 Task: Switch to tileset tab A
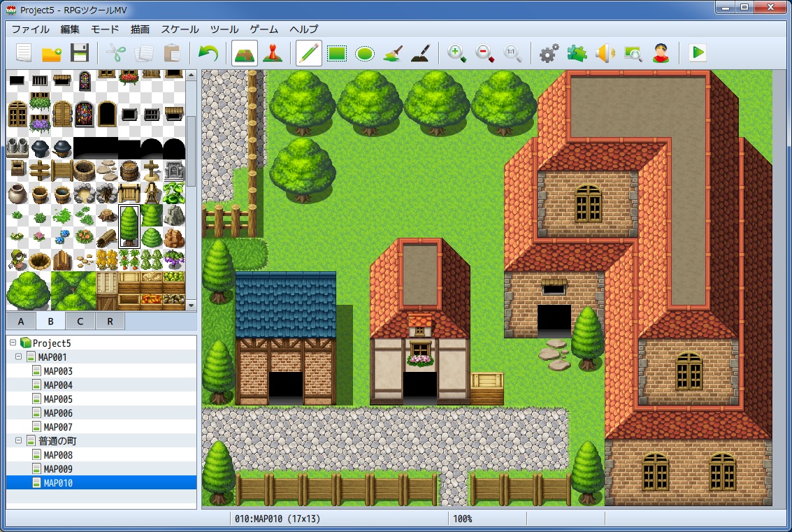coord(21,322)
